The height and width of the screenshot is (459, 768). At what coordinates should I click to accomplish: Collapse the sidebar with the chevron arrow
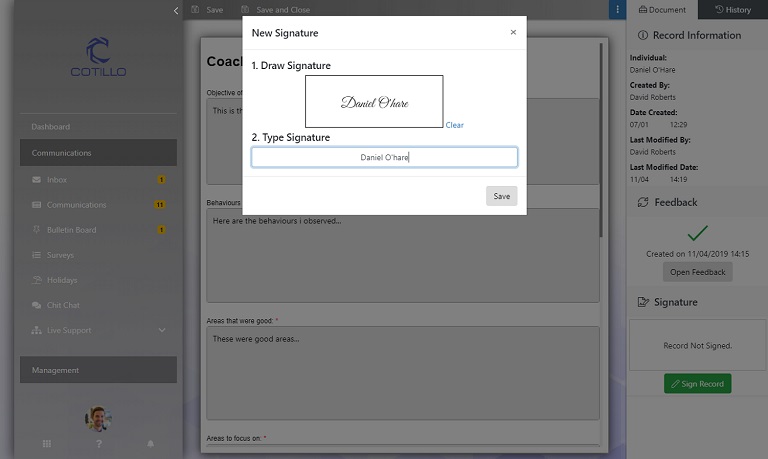(176, 10)
